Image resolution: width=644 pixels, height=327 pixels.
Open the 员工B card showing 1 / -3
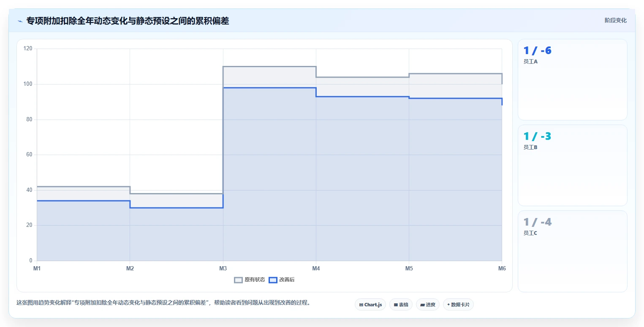pyautogui.click(x=572, y=165)
